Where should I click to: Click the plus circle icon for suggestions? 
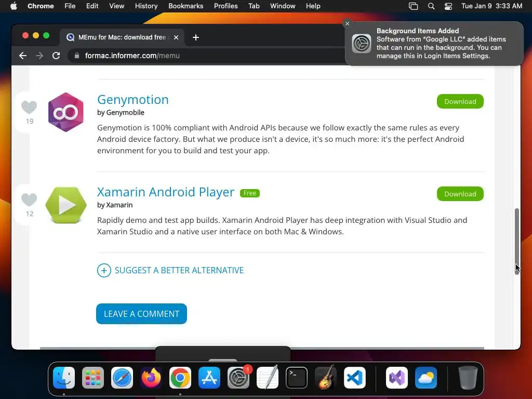pos(104,270)
